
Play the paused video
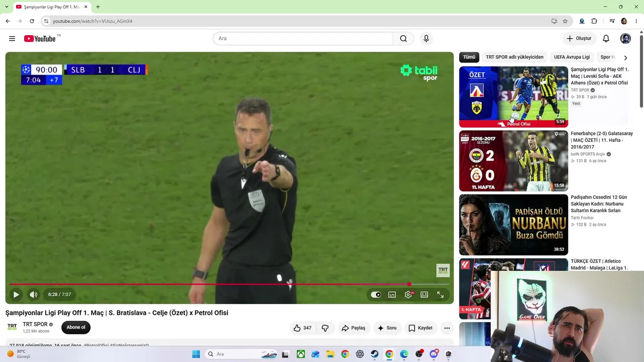coord(16,295)
